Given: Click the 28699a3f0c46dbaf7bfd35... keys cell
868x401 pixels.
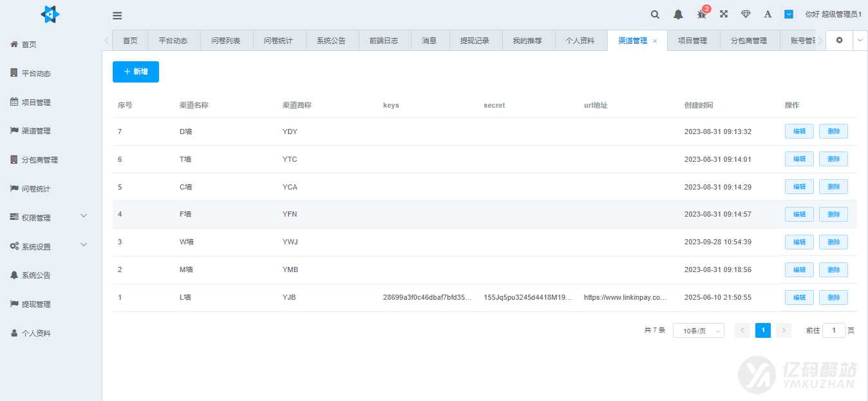Looking at the screenshot, I should (x=427, y=298).
